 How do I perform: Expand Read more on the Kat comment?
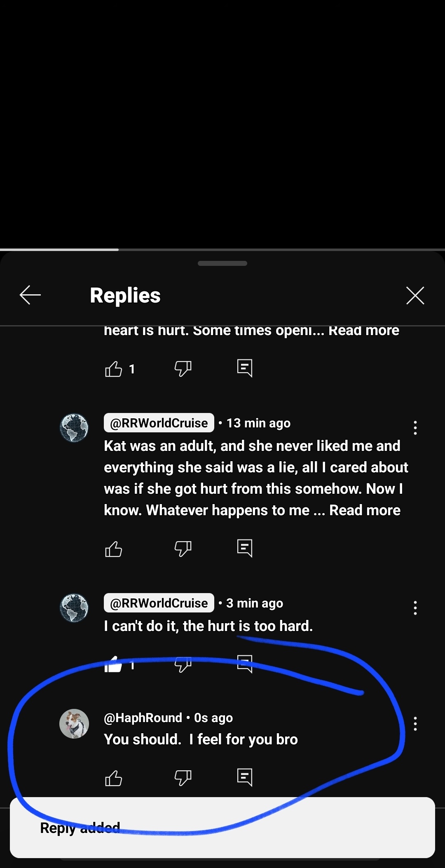pyautogui.click(x=365, y=510)
